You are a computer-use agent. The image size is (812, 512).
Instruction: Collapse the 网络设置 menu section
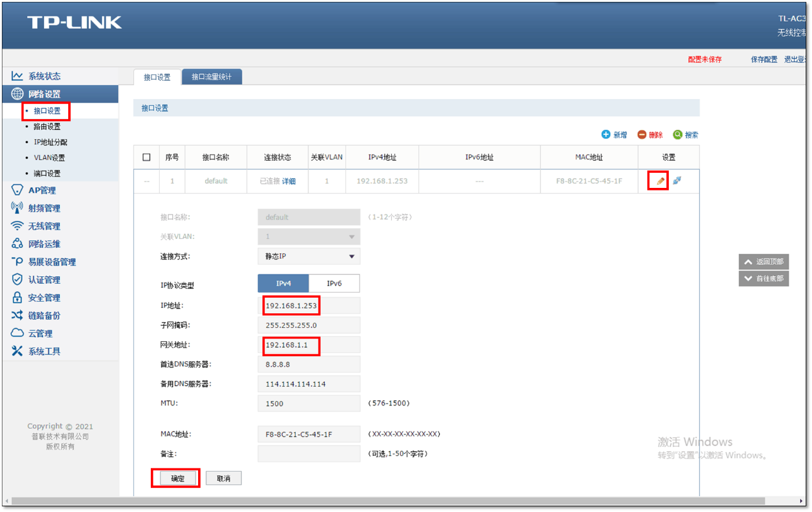coord(43,93)
